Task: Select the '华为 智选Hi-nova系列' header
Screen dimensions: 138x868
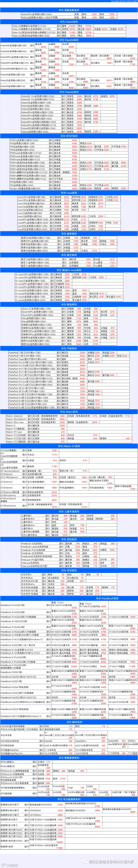Action: point(69,270)
